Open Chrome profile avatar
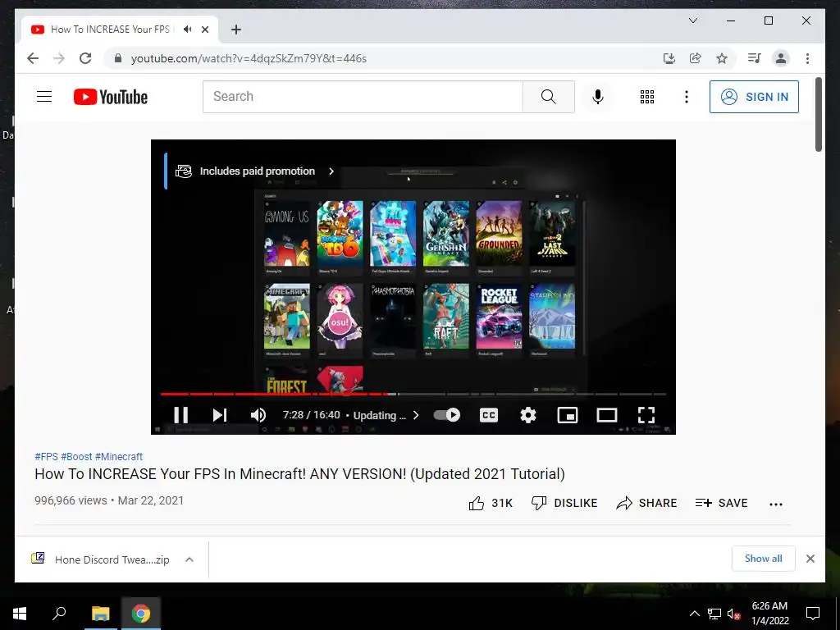The width and height of the screenshot is (840, 630). click(781, 58)
